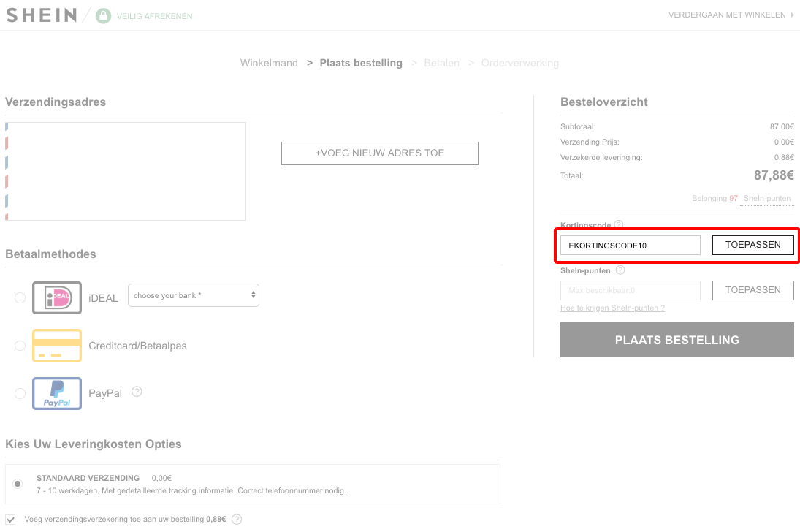
Task: Click the lock icon beside VEILIG AFREKENEN
Action: [103, 15]
